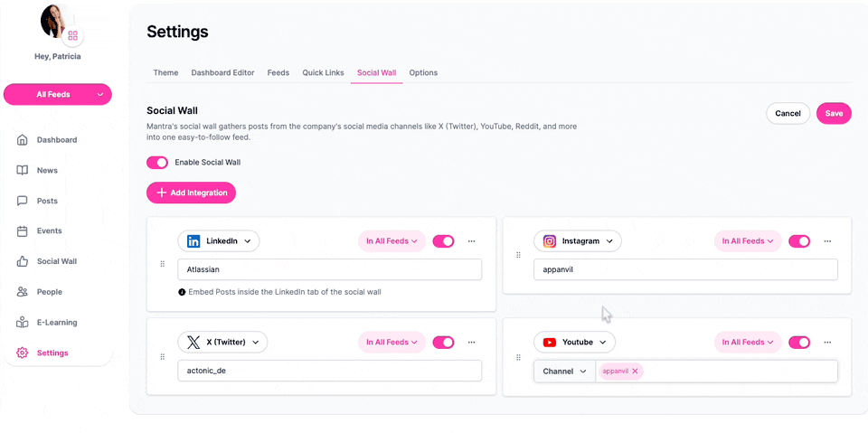Image resolution: width=868 pixels, height=433 pixels.
Task: Disable the Youtube integration toggle
Action: tap(799, 343)
